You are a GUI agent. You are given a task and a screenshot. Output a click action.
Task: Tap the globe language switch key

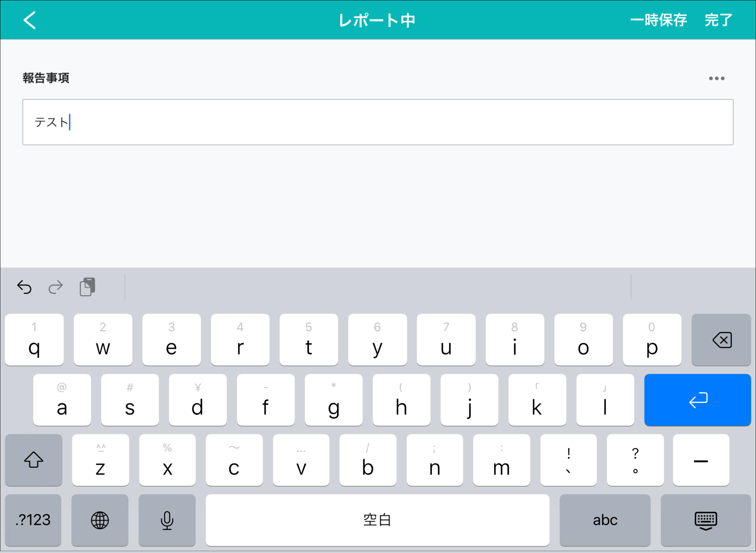[x=100, y=520]
